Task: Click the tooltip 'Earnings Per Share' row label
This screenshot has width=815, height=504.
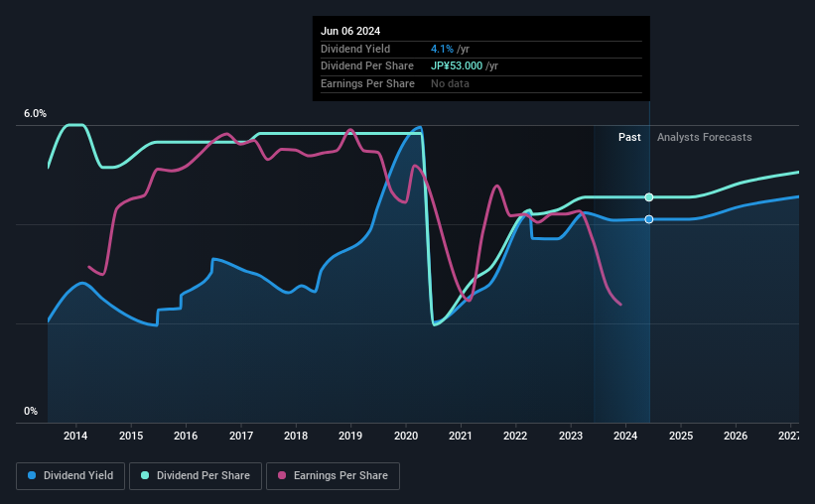Action: click(x=367, y=83)
